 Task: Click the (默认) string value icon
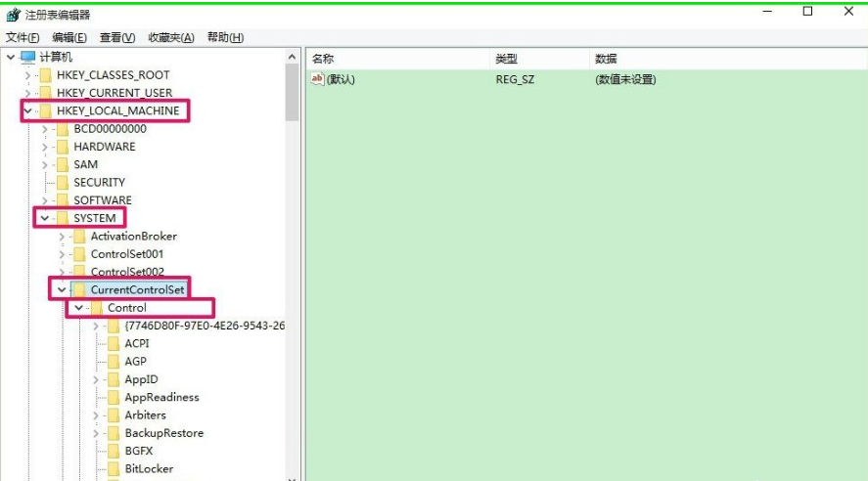click(317, 79)
